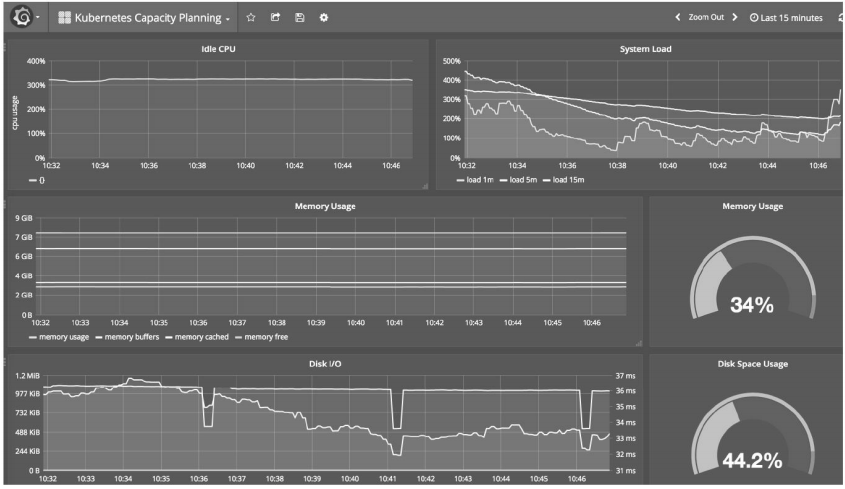Screen dimensions: 845x489
Task: Toggle the load 15m legend series
Action: [x=564, y=180]
